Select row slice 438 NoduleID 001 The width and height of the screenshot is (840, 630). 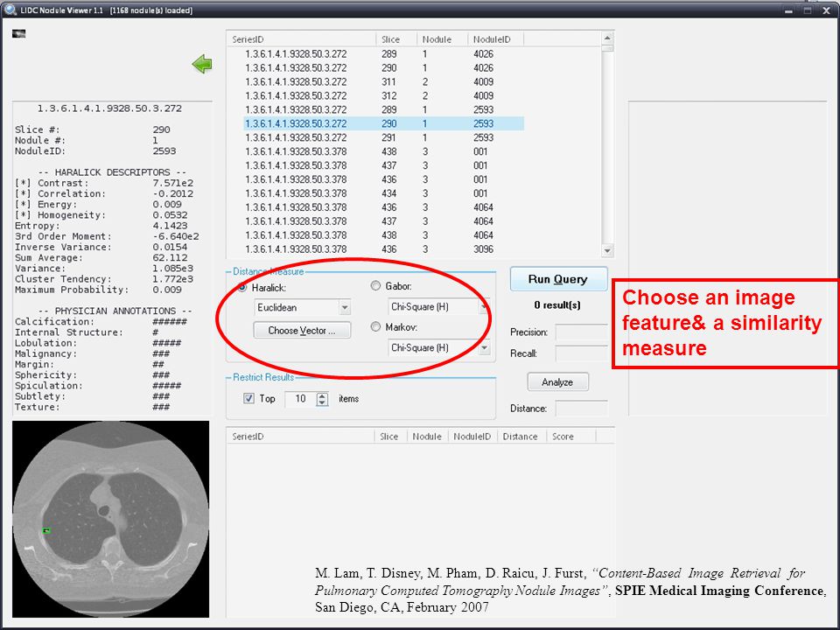tap(383, 151)
